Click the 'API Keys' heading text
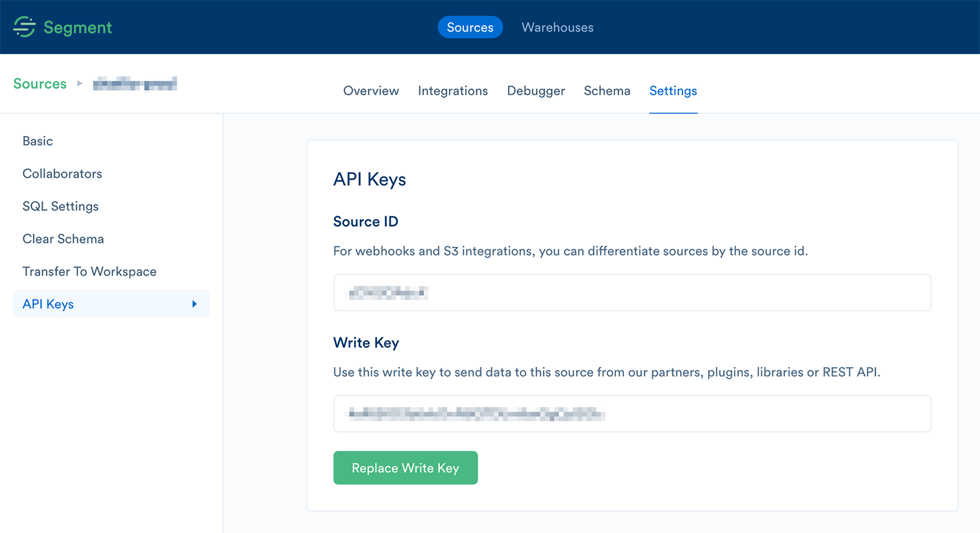Viewport: 980px width, 533px height. point(370,180)
